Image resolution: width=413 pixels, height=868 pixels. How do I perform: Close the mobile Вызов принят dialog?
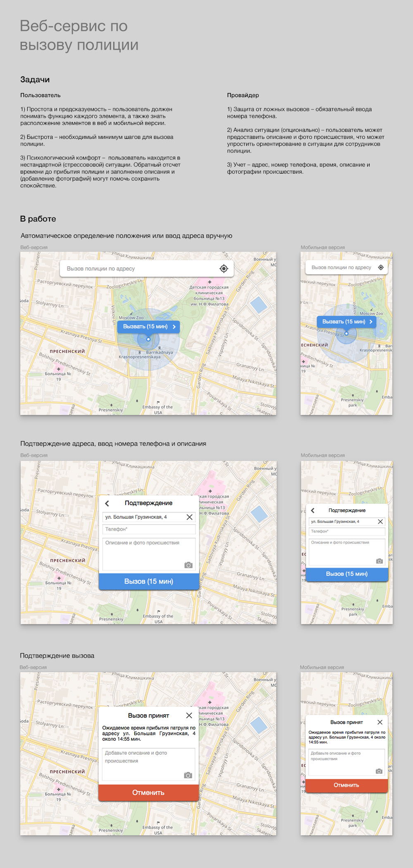click(x=380, y=722)
